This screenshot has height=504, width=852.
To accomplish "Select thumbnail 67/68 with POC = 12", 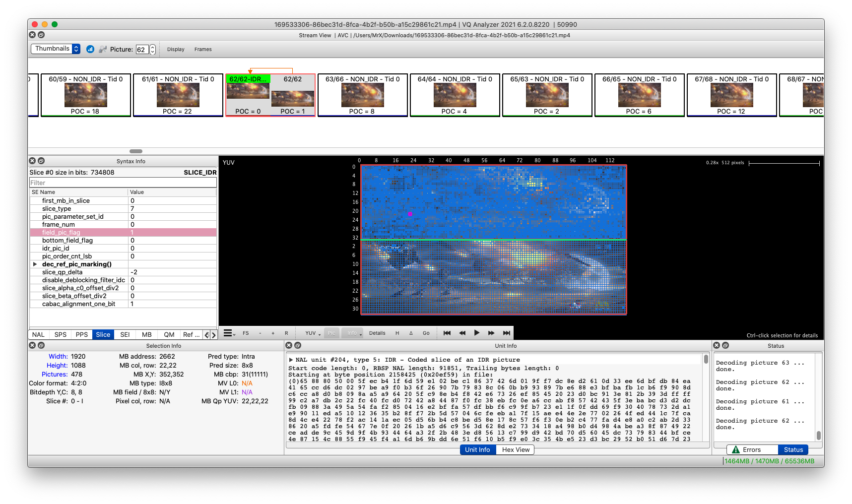I will [731, 95].
